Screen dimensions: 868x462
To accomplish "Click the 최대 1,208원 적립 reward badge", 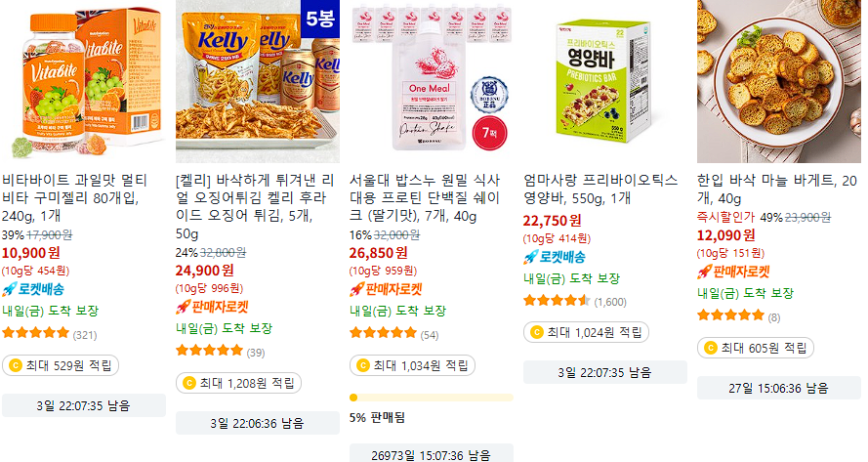I will point(238,383).
